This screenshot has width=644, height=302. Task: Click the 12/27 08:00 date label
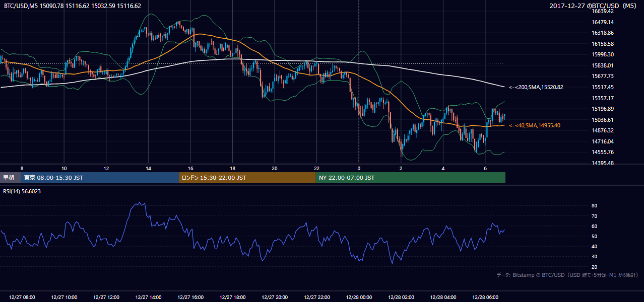22,297
